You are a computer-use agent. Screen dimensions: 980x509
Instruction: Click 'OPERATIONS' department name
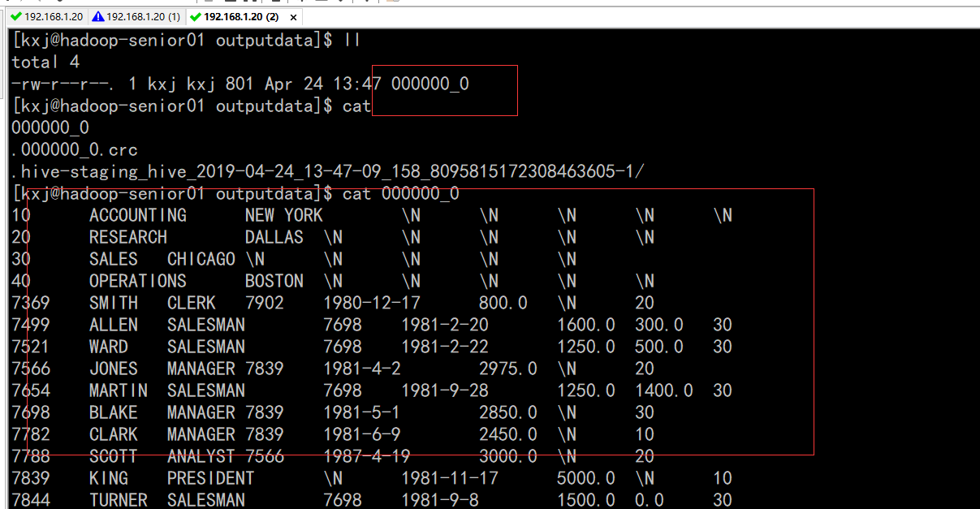[x=138, y=281]
